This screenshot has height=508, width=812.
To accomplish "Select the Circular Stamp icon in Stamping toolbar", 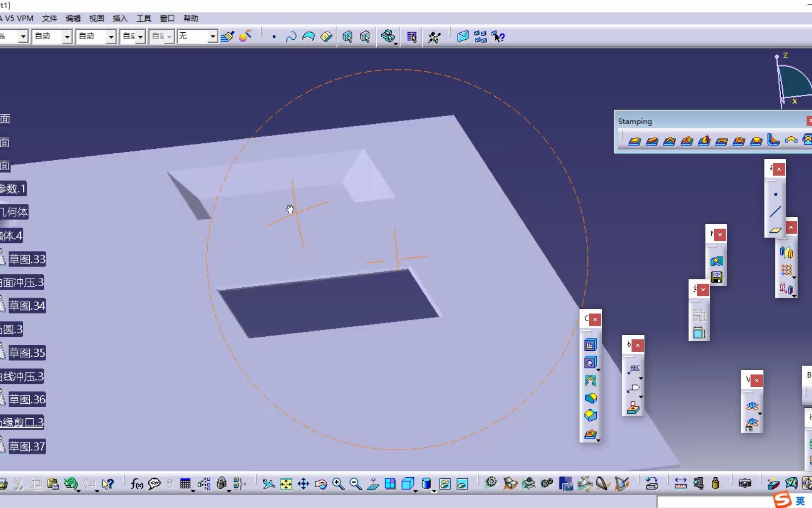I will coord(756,141).
